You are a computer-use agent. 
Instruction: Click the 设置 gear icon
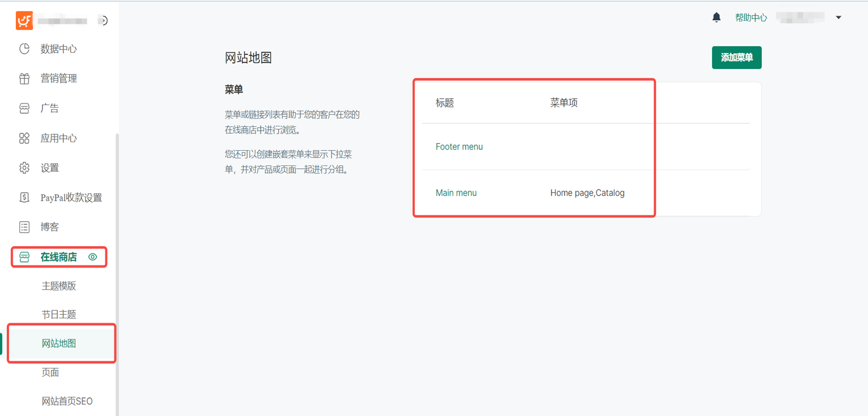pos(24,168)
